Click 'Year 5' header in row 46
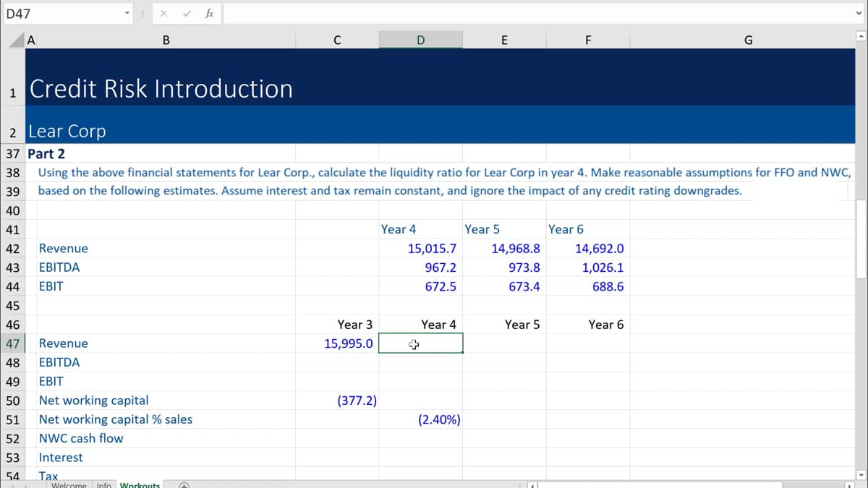This screenshot has height=488, width=868. 522,325
